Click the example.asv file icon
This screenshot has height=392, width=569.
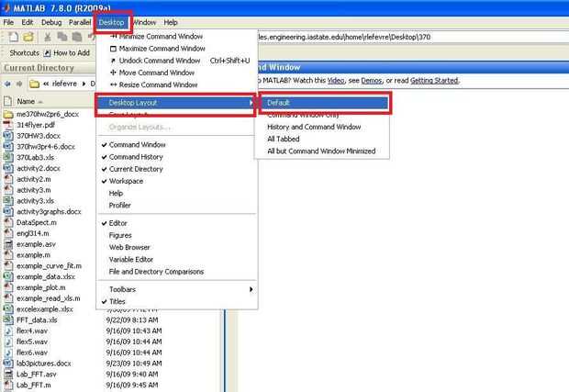(8, 244)
